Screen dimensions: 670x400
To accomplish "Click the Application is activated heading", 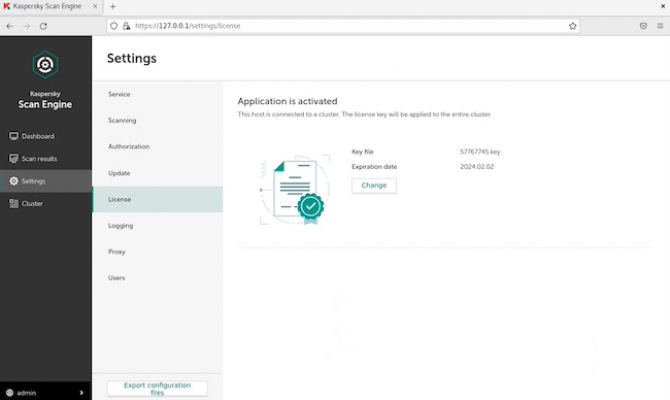I will click(x=287, y=101).
